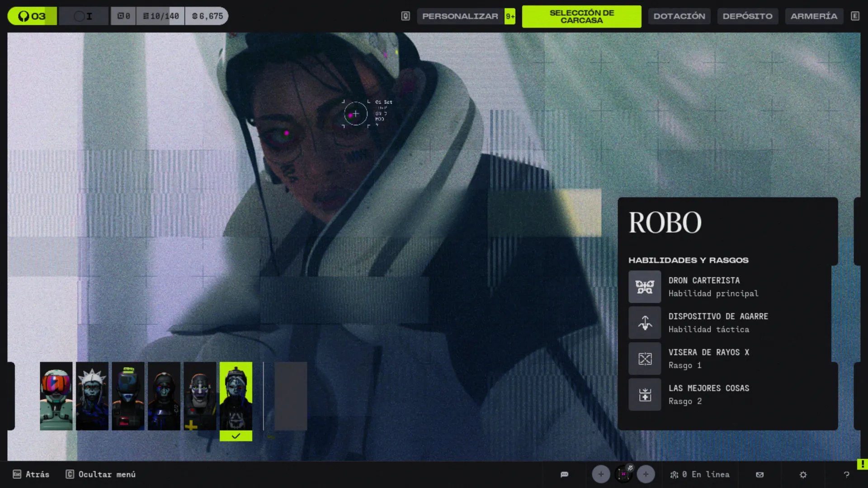Open the mail inbox icon

(759, 474)
